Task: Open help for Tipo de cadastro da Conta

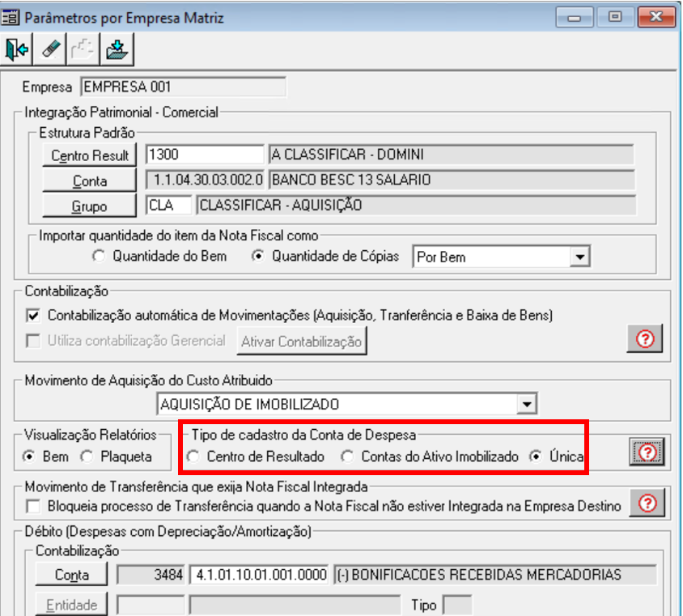Action: (647, 452)
